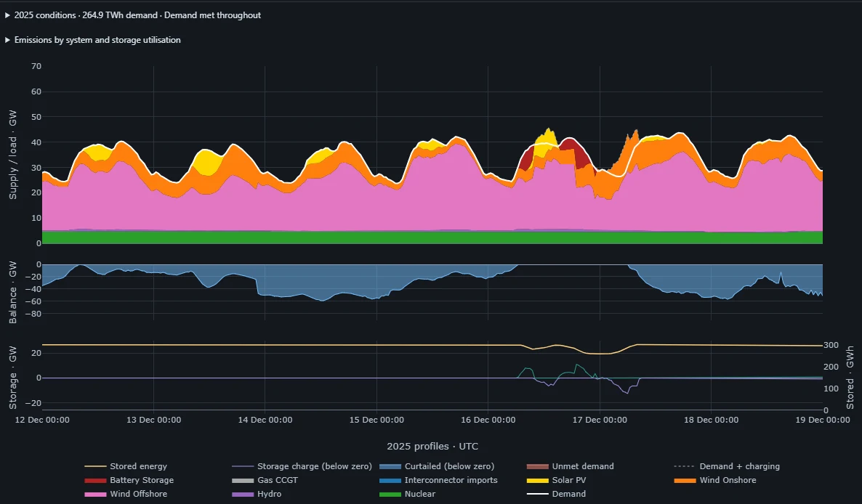Click the 12 Dec 00:00 axis label
The width and height of the screenshot is (862, 504).
coord(42,420)
